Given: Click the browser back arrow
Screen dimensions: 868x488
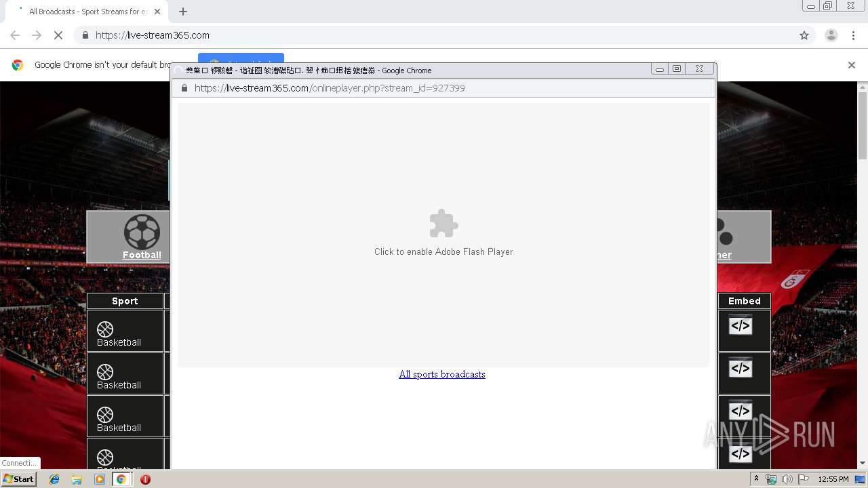Looking at the screenshot, I should [15, 35].
